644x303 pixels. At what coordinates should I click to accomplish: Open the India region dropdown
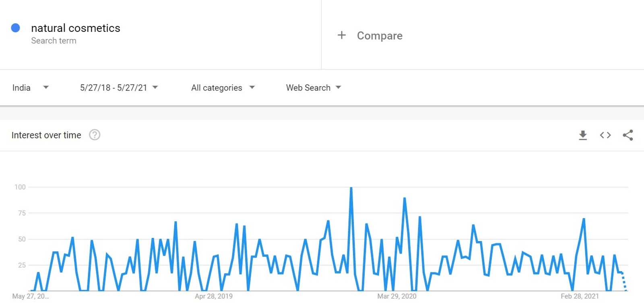(x=31, y=88)
